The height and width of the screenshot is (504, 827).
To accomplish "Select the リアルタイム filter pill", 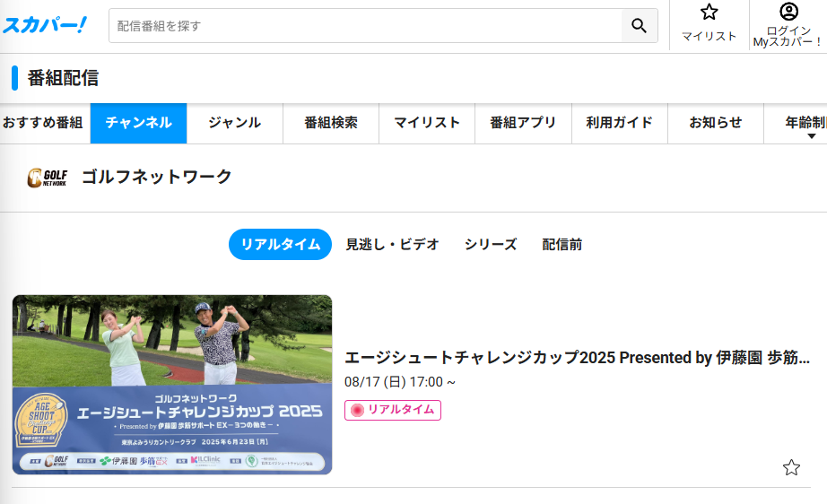I will tap(280, 245).
